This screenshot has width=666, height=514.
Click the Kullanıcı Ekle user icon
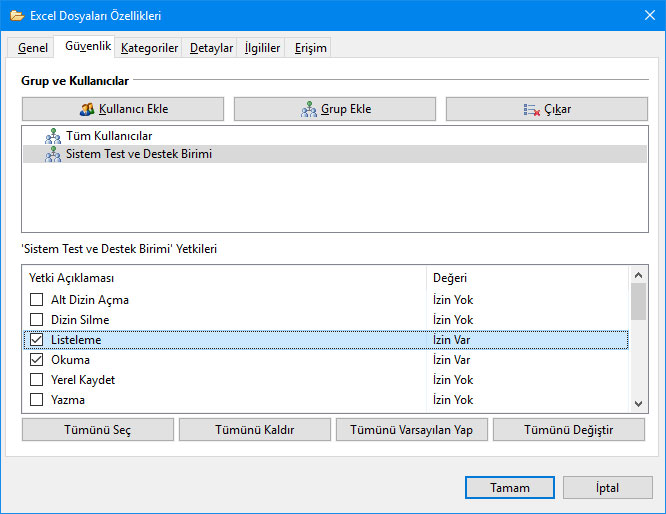(87, 110)
